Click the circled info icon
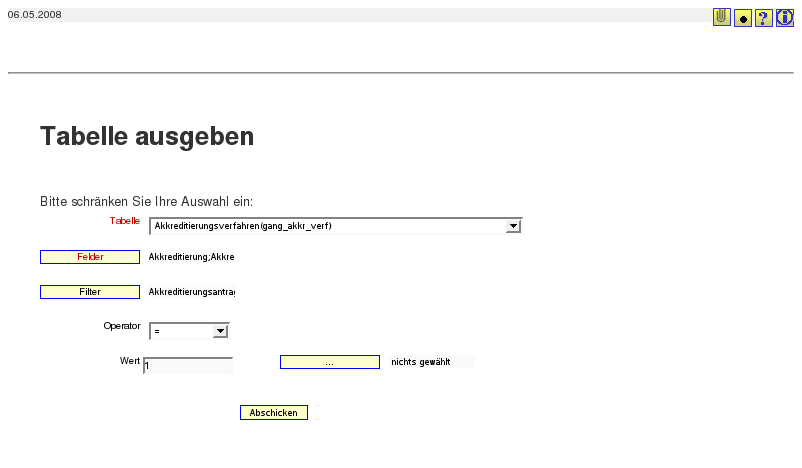This screenshot has height=468, width=802. (785, 18)
